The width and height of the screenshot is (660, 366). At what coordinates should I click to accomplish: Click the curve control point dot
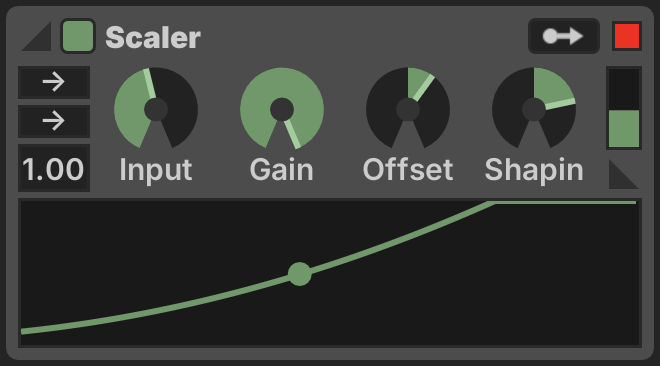[300, 274]
